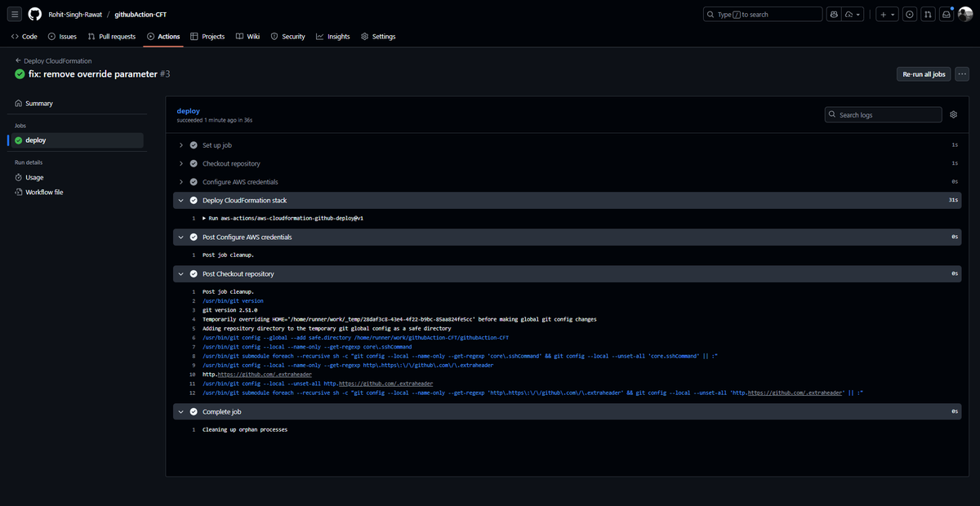Open the Copilot agents dropdown in header
980x506 pixels.
(853, 14)
